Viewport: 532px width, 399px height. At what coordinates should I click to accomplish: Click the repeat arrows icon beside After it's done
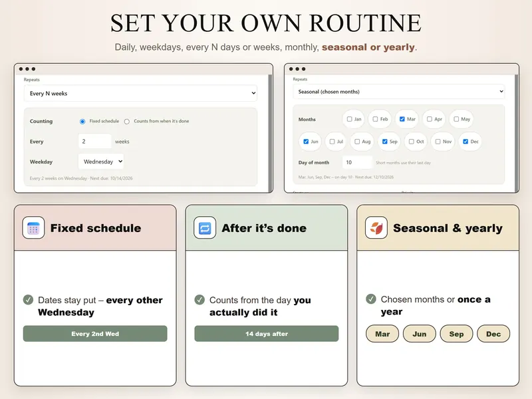(x=205, y=227)
